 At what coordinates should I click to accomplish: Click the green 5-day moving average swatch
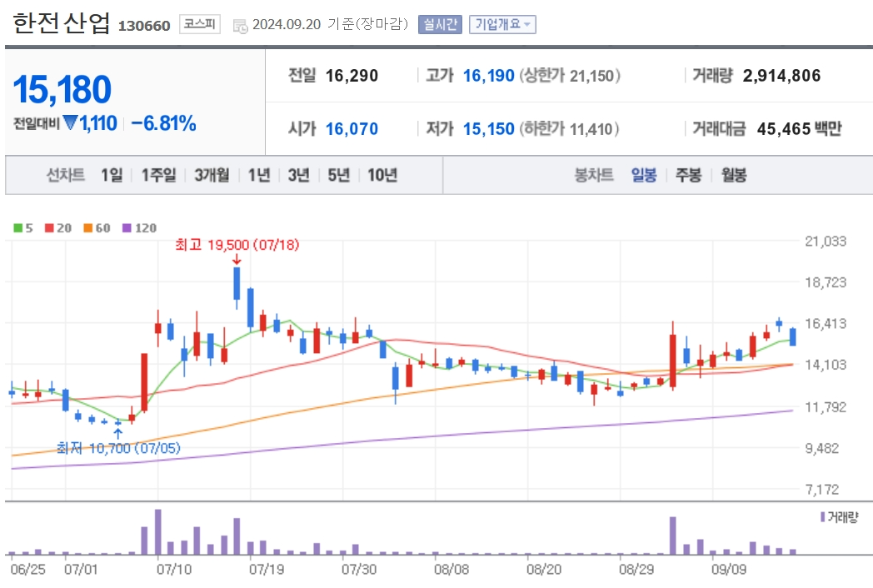pos(17,227)
